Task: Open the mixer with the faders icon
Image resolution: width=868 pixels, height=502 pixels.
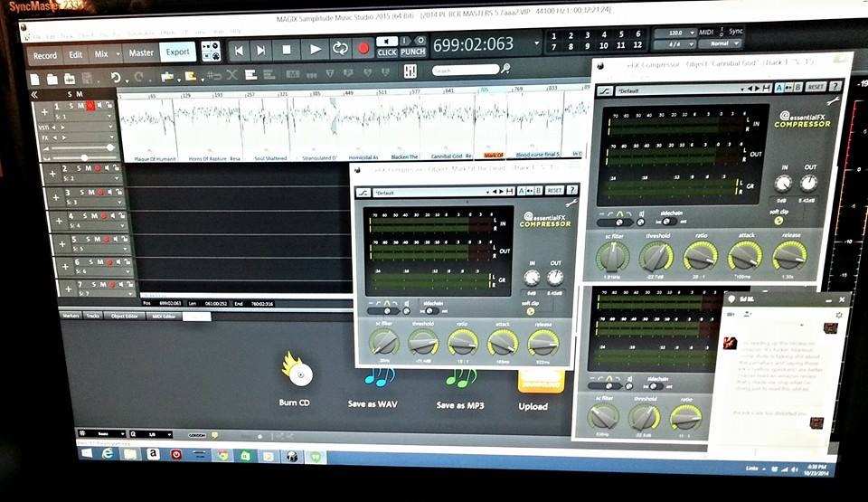Action: coord(410,71)
